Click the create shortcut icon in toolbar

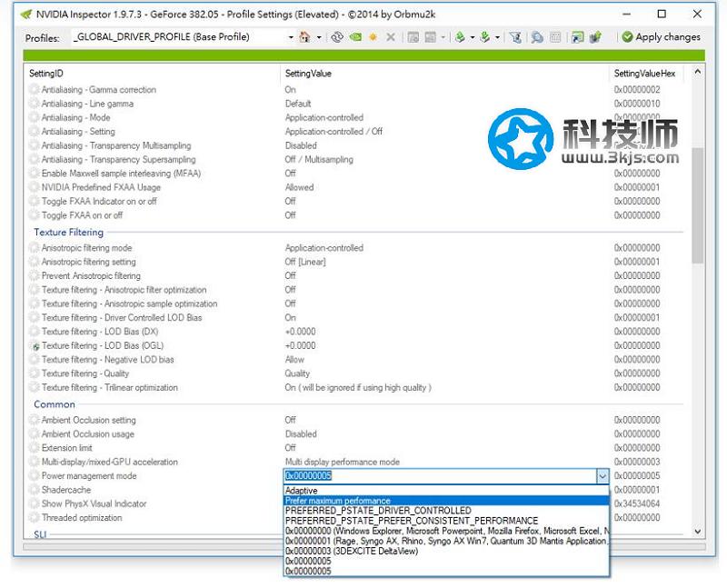pyautogui.click(x=577, y=37)
